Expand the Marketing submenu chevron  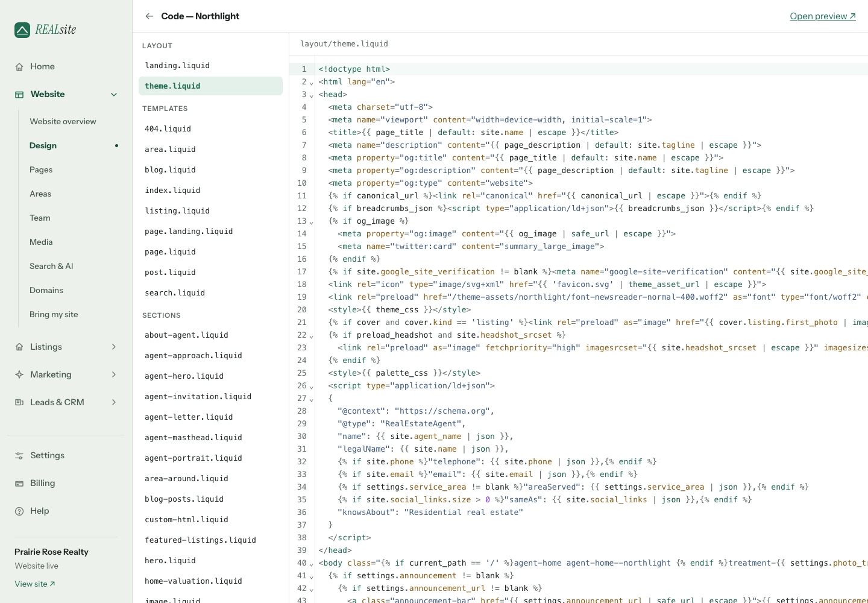[x=114, y=374]
